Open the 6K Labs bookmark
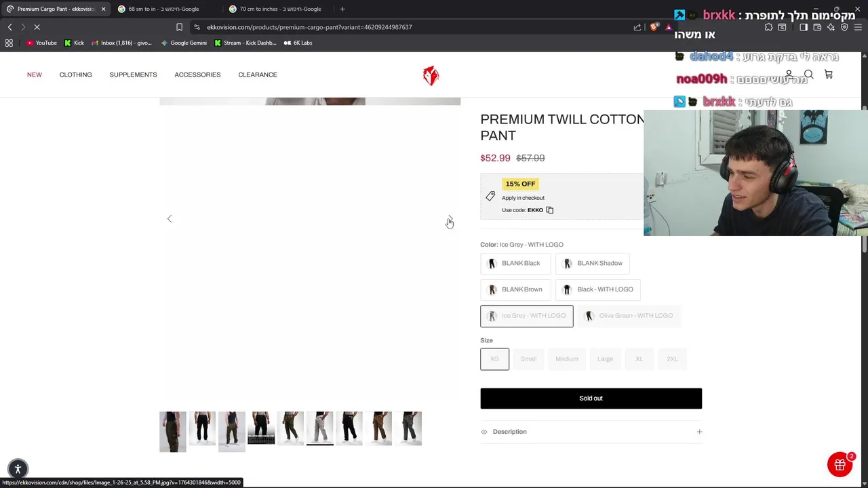 [x=298, y=43]
